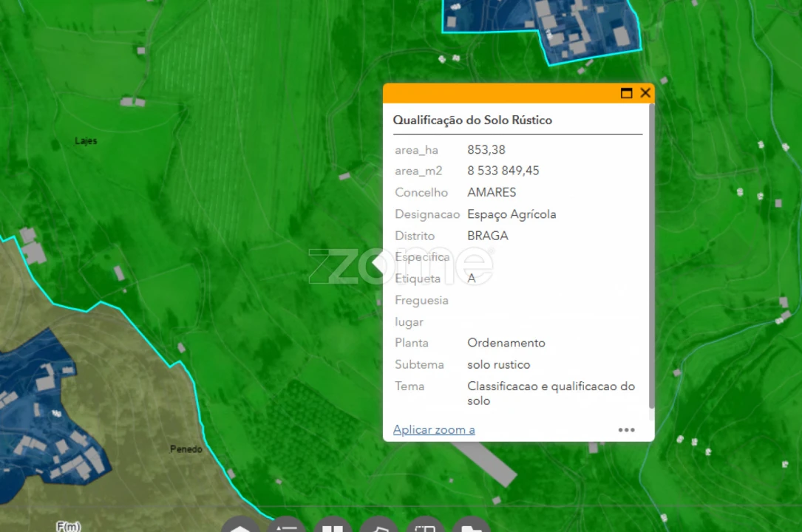This screenshot has width=802, height=532.
Task: Click the Etiqueta value A
Action: (x=471, y=279)
